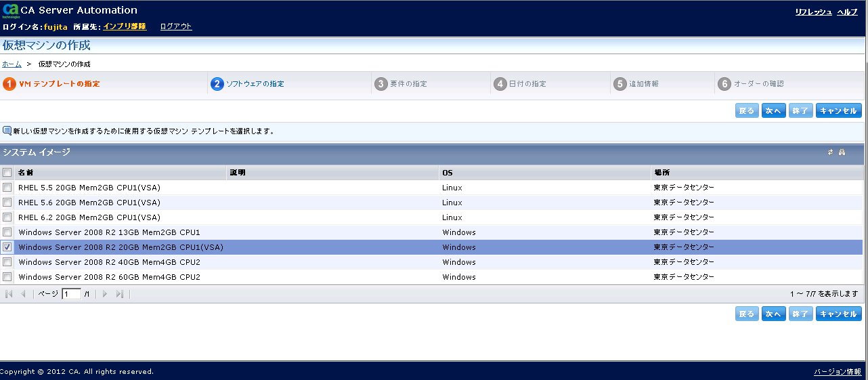Click the step 1 numbered circle icon
This screenshot has width=868, height=380.
[9, 84]
